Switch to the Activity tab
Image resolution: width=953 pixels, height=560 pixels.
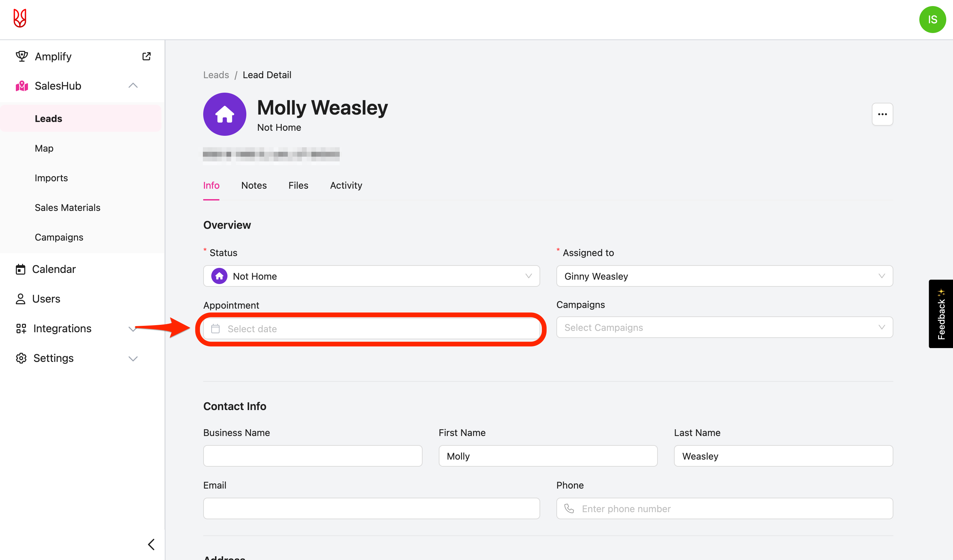pos(346,185)
